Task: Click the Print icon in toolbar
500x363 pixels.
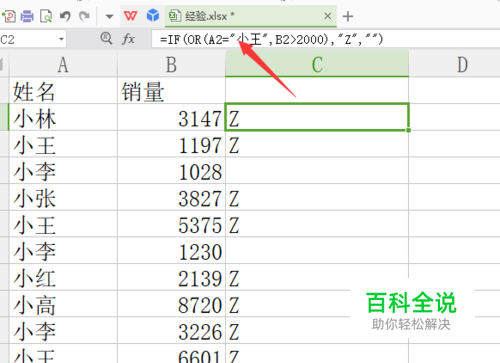Action: pyautogui.click(x=27, y=16)
